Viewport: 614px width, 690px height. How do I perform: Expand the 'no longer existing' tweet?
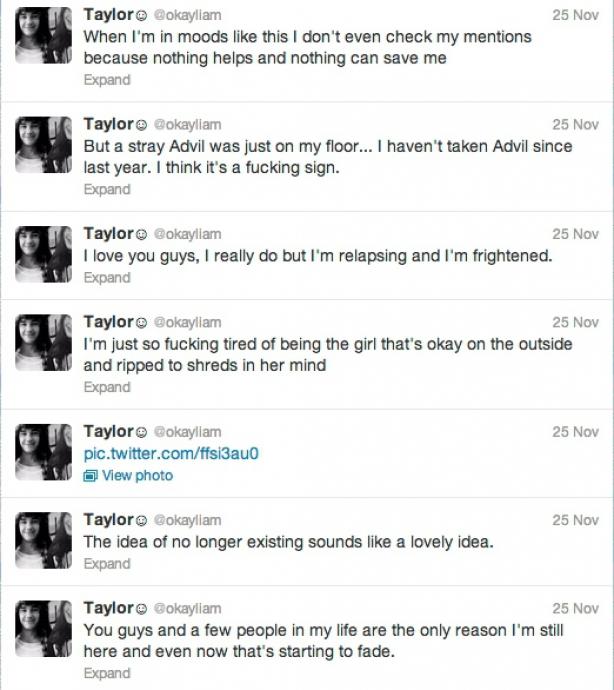coord(107,564)
